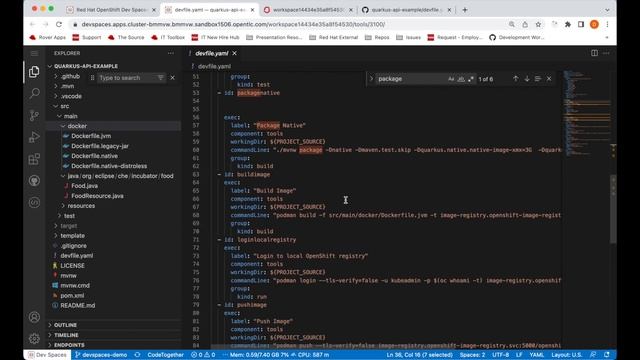Open the Accounts menu icon

click(x=34, y=317)
